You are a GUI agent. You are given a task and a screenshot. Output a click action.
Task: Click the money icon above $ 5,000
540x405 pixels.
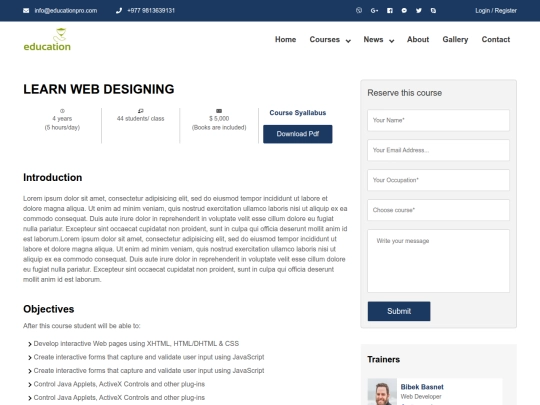pos(219,111)
